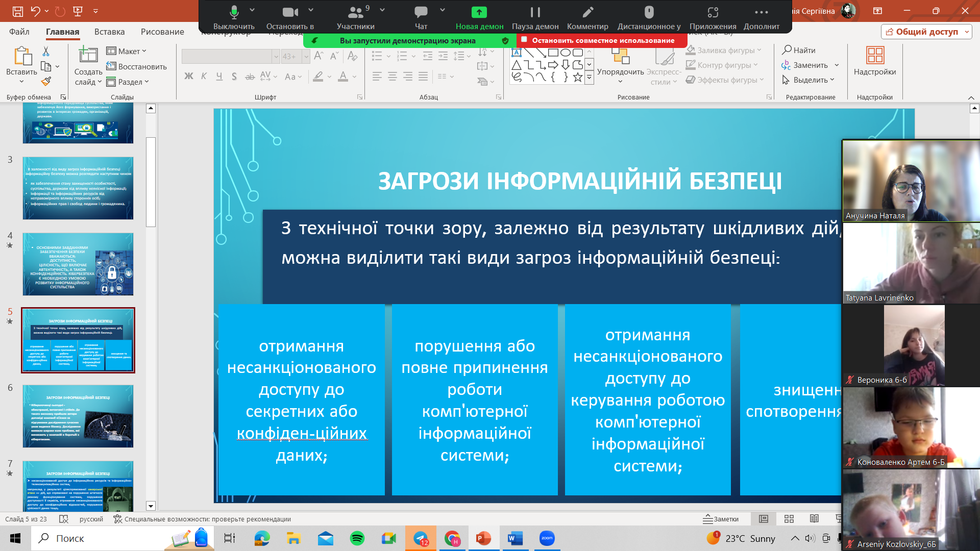
Task: Click Zoom annotate pencil icon
Action: (587, 12)
